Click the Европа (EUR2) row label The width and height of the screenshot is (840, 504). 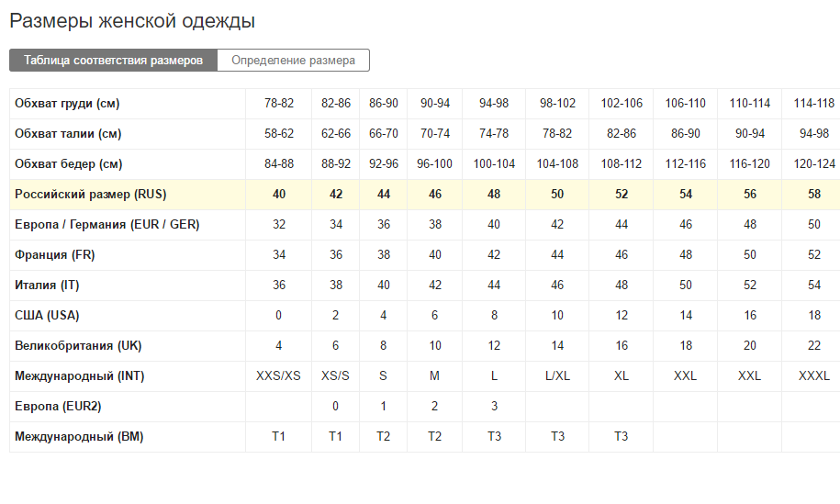point(58,407)
